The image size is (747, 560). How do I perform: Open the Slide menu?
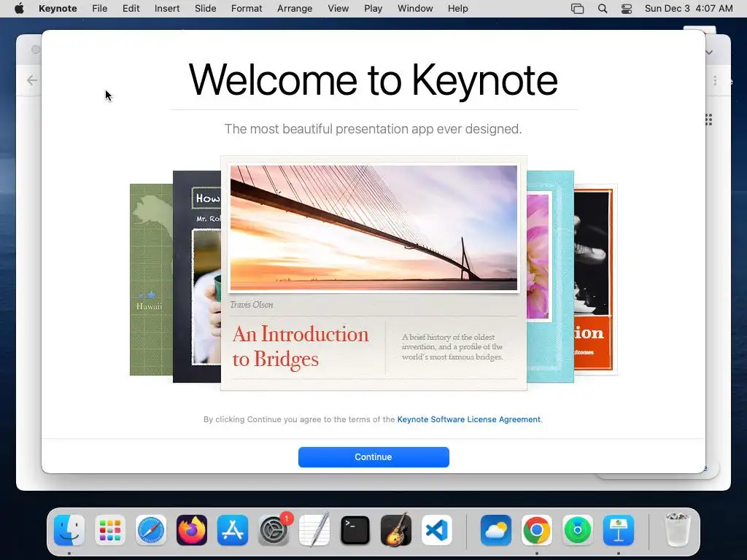[x=205, y=9]
